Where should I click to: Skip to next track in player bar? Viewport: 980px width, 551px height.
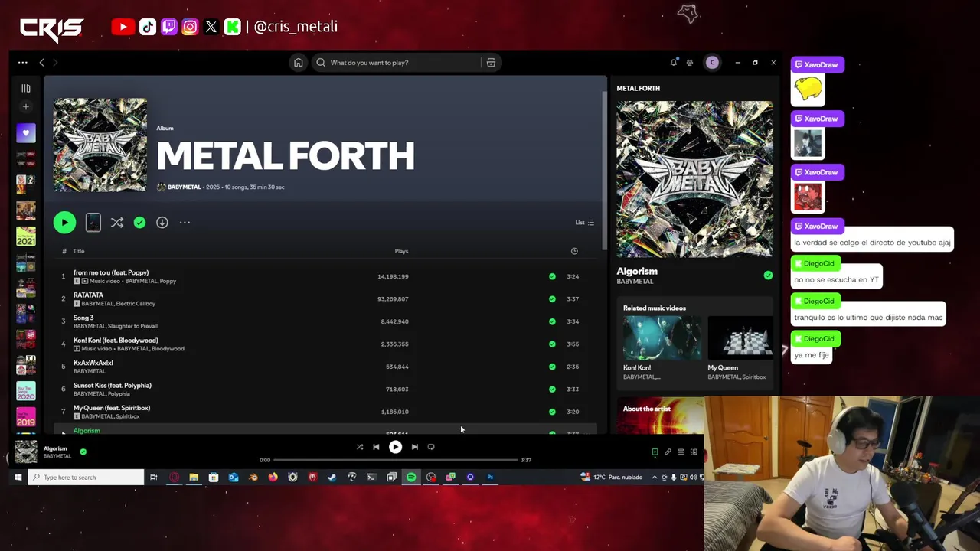[414, 447]
